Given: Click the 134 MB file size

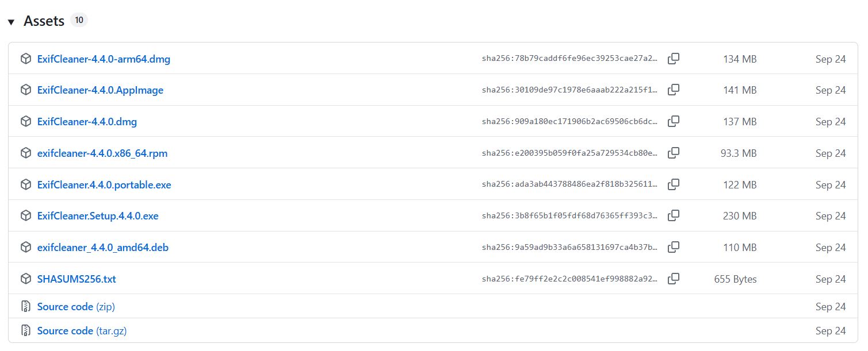Looking at the screenshot, I should 740,59.
